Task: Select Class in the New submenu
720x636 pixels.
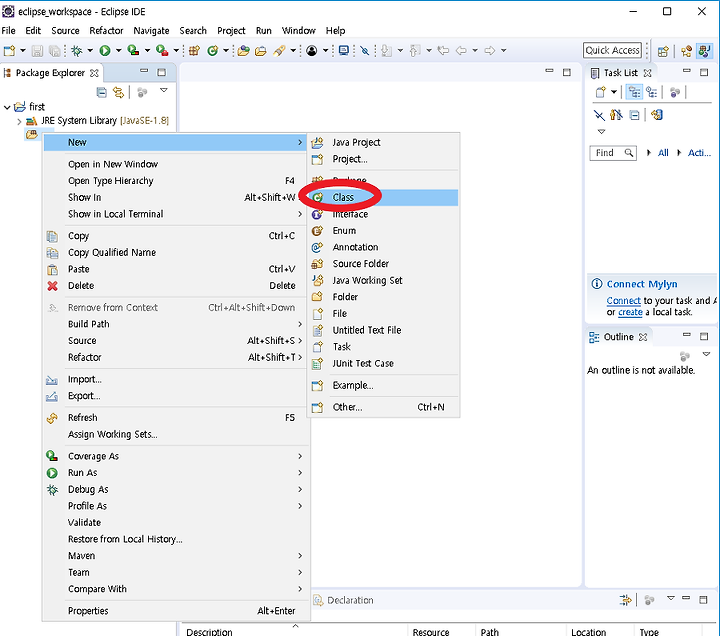Action: (x=384, y=197)
